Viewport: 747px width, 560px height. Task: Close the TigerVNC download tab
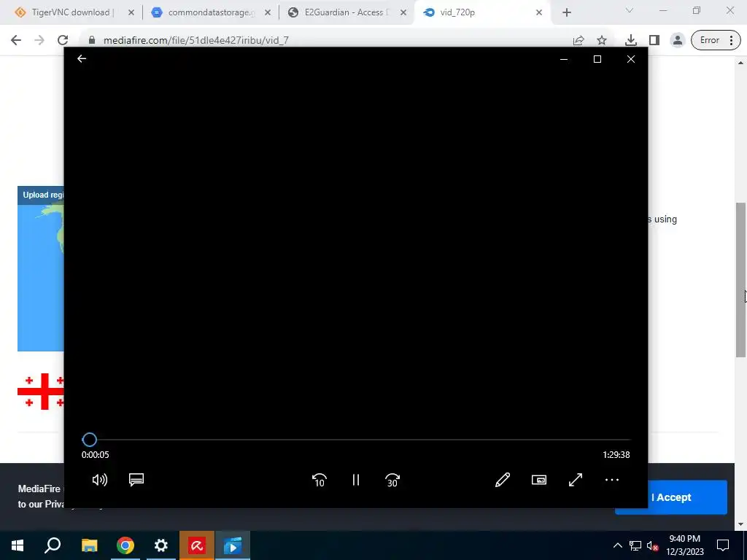[x=131, y=12]
